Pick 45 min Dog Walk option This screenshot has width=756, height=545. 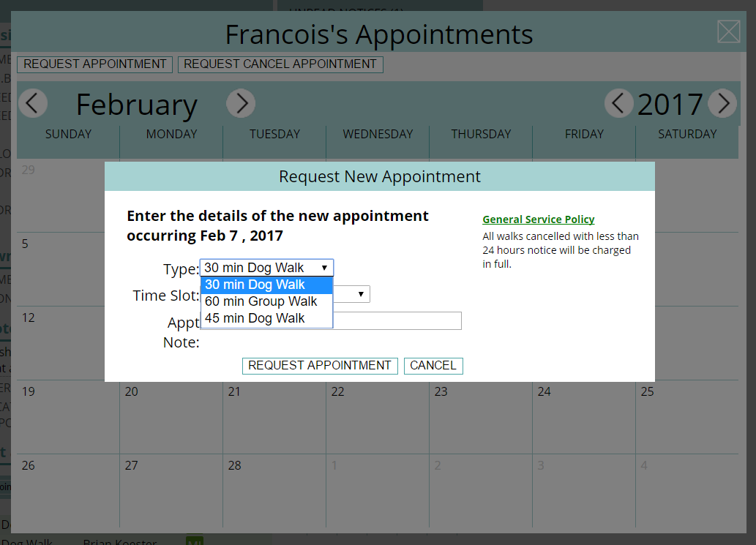[x=266, y=318]
